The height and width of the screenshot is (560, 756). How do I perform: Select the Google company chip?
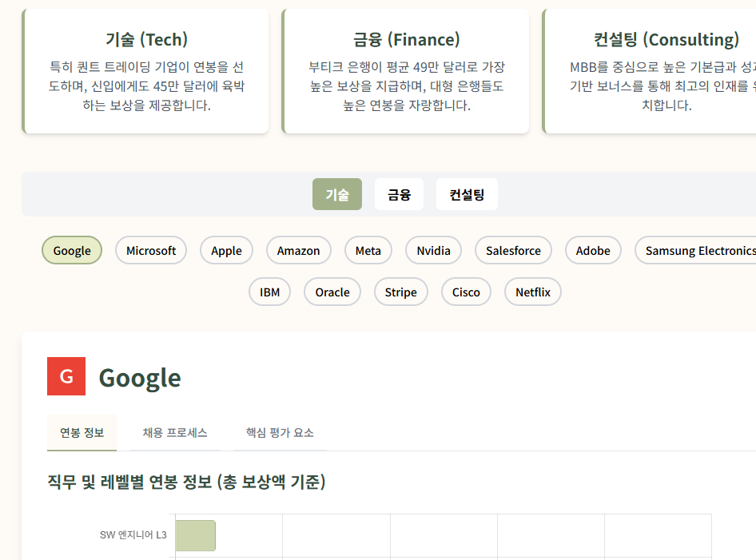[x=72, y=250]
